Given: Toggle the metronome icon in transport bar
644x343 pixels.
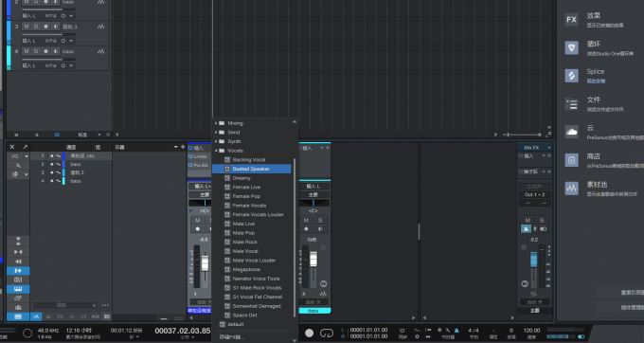Looking at the screenshot, I should coord(456,331).
